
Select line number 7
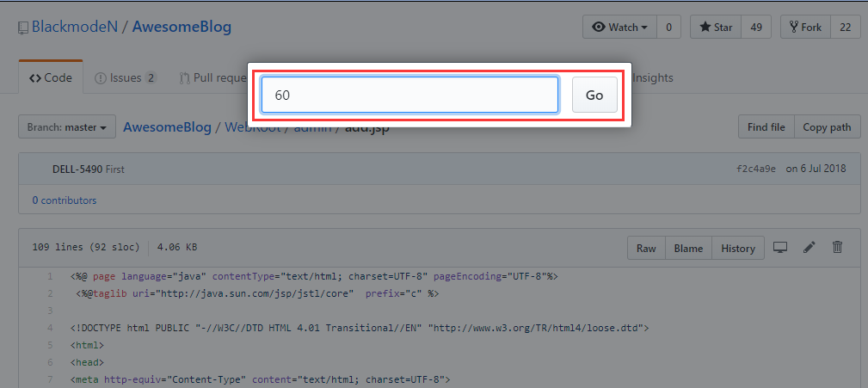coord(51,379)
